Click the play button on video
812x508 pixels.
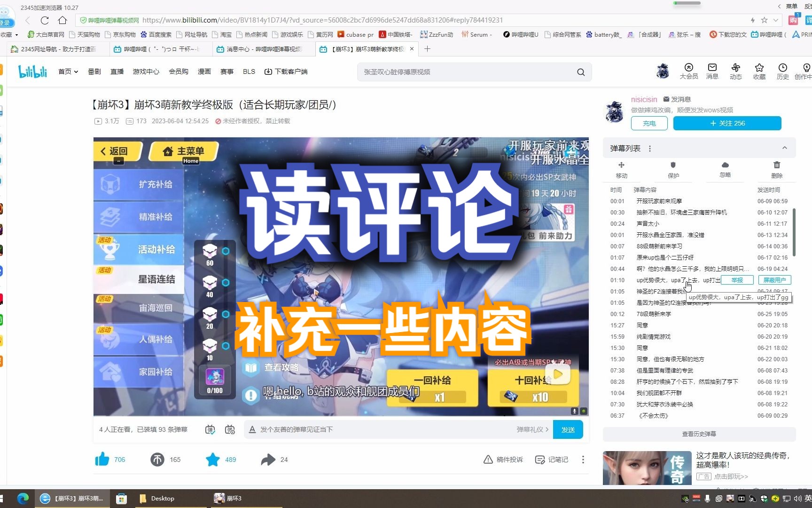pos(557,374)
